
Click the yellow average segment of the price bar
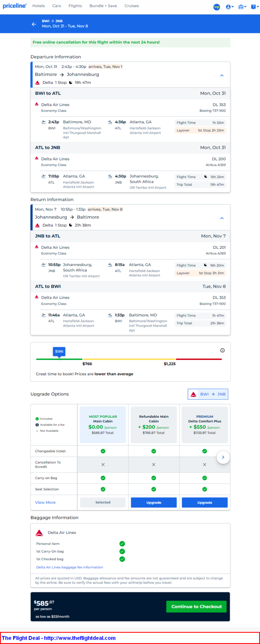pos(129,359)
